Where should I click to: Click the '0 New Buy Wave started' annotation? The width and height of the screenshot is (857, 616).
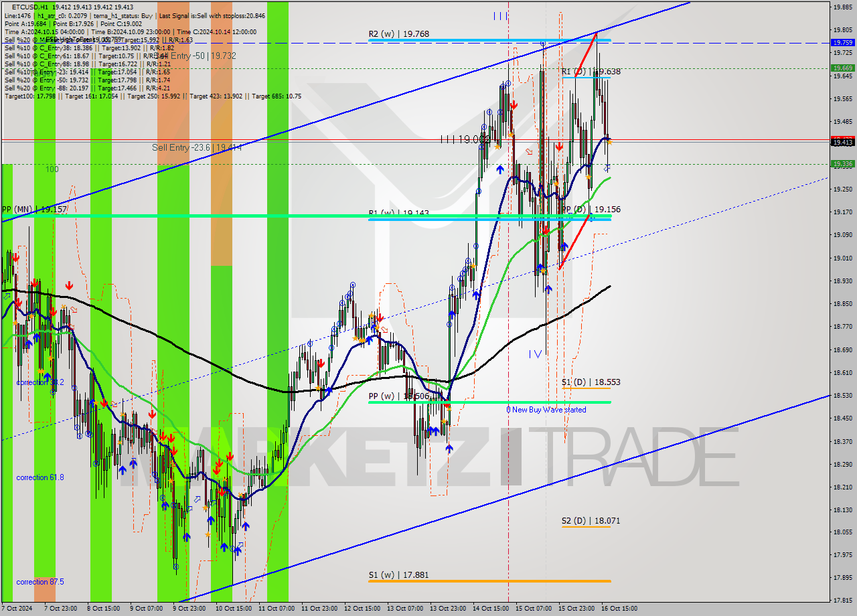(546, 410)
